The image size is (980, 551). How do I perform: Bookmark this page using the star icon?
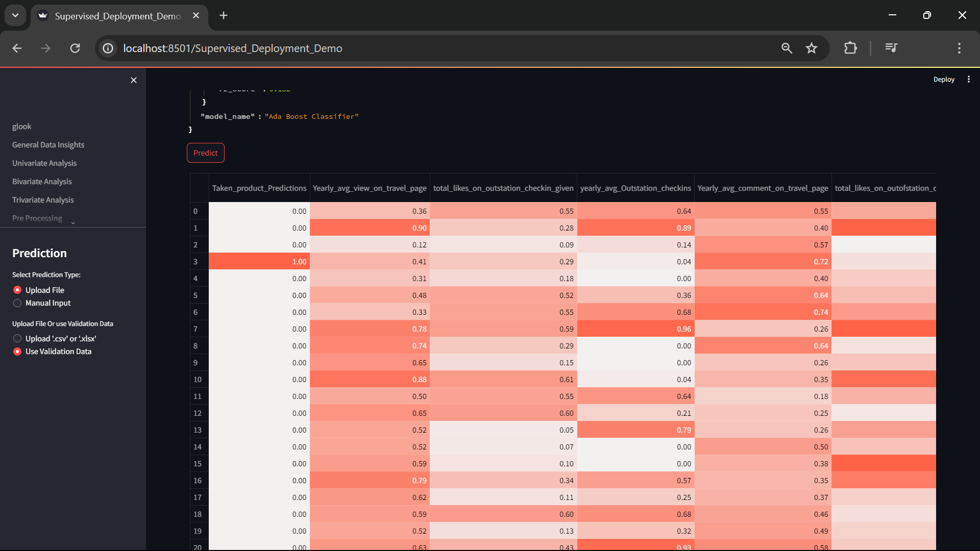[811, 48]
